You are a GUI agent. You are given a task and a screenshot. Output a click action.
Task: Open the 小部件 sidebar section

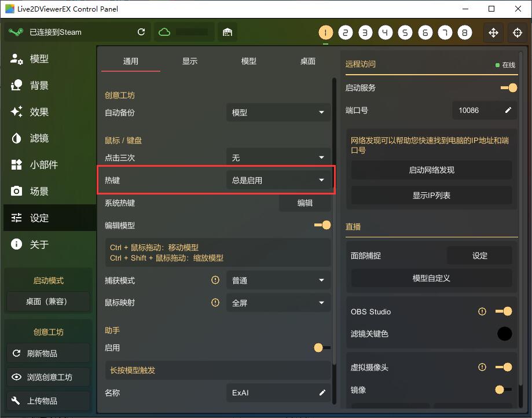tap(50, 164)
